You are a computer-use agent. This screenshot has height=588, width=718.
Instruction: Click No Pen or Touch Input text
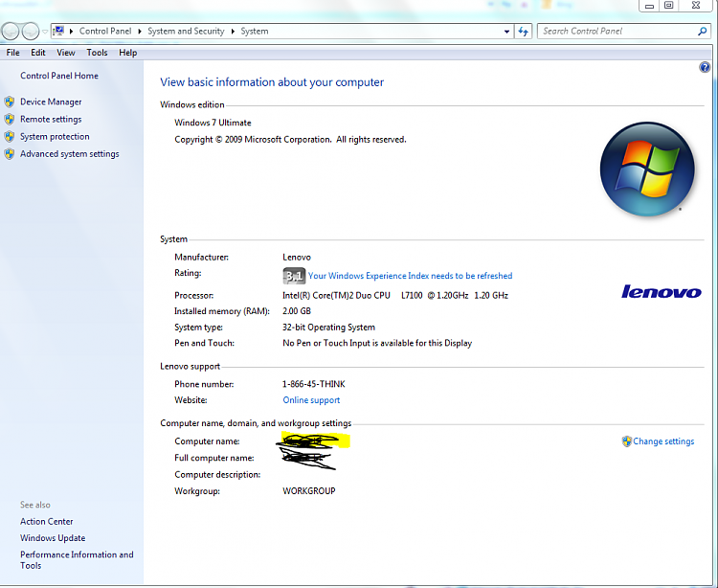pyautogui.click(x=377, y=343)
